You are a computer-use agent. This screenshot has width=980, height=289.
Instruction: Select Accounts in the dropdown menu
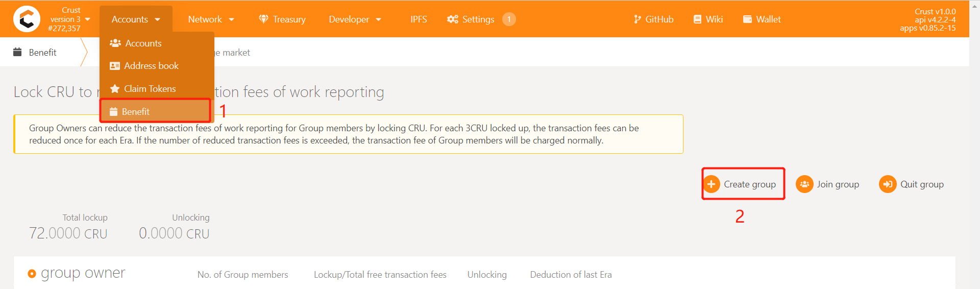click(157, 43)
